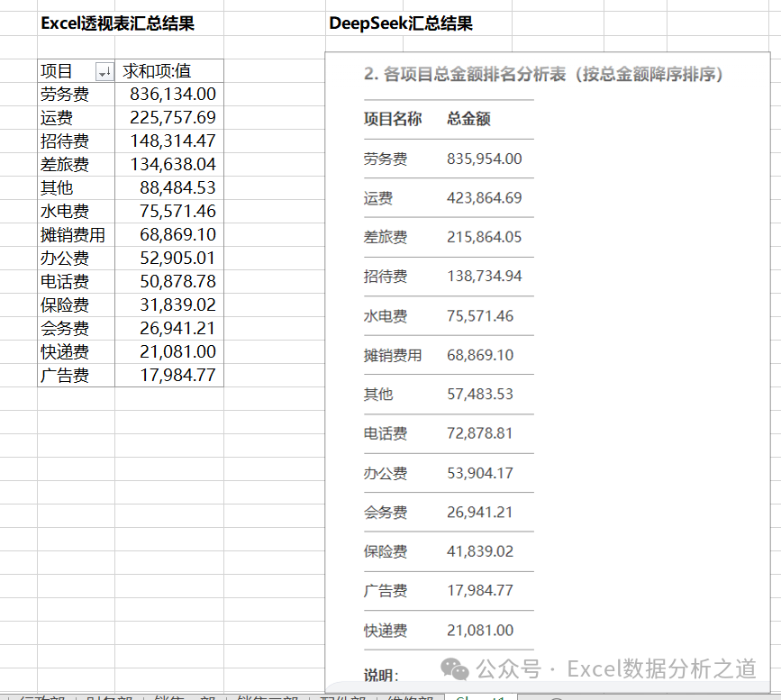Select the 求和项:值 header cell
The width and height of the screenshot is (781, 700).
point(169,71)
